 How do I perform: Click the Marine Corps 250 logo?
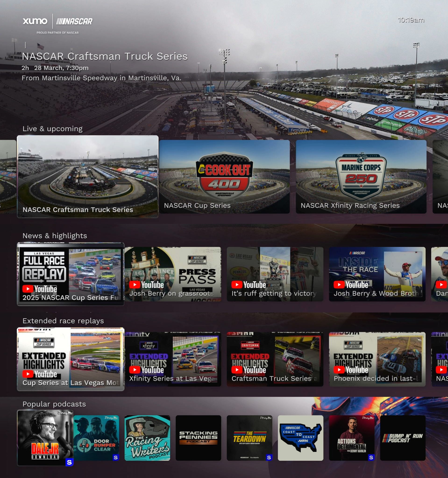pyautogui.click(x=361, y=176)
